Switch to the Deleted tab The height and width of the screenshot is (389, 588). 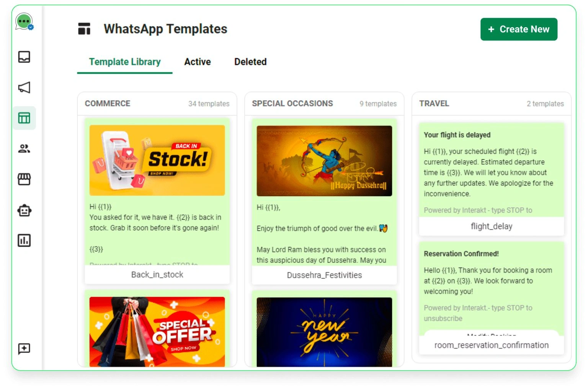click(250, 62)
